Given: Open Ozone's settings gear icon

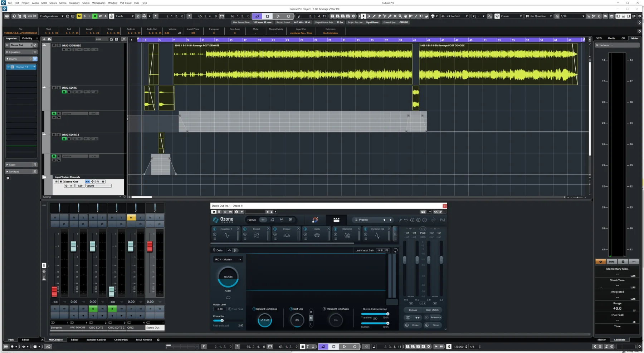Looking at the screenshot, I should [418, 220].
